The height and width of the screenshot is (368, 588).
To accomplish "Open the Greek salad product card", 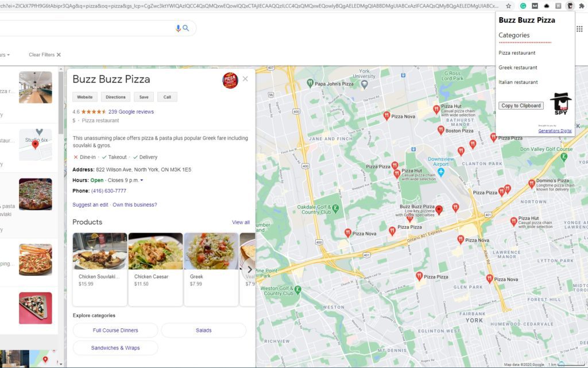I will pyautogui.click(x=211, y=269).
